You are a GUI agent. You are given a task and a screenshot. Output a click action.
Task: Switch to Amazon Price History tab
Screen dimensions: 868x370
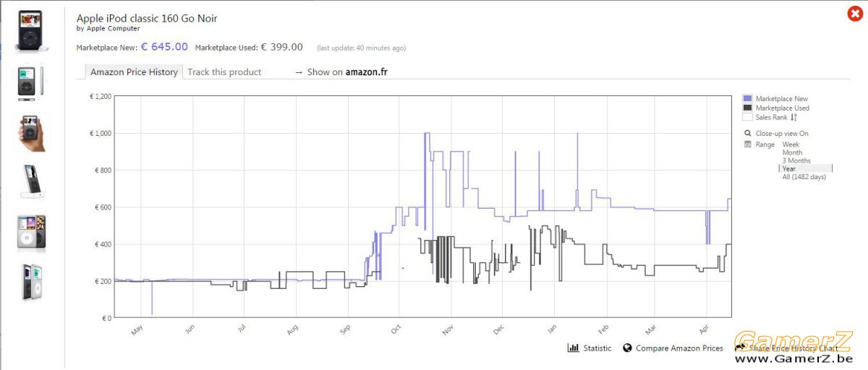[133, 72]
